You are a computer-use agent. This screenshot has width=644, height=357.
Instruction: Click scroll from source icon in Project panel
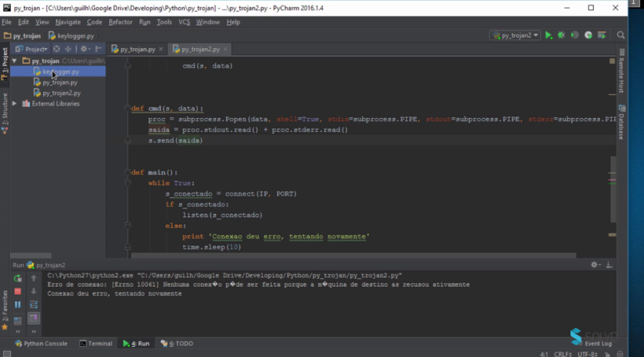click(57, 49)
